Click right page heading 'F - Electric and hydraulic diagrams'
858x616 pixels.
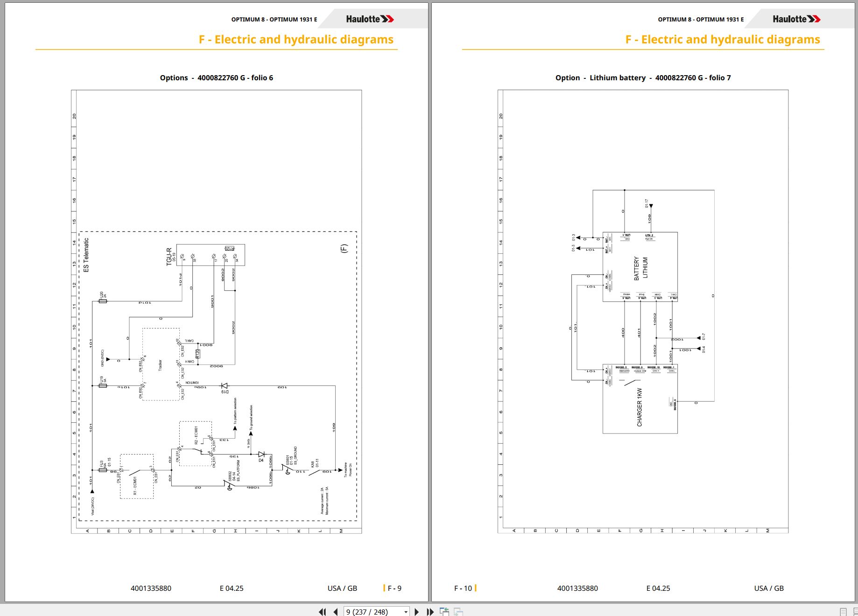(723, 40)
